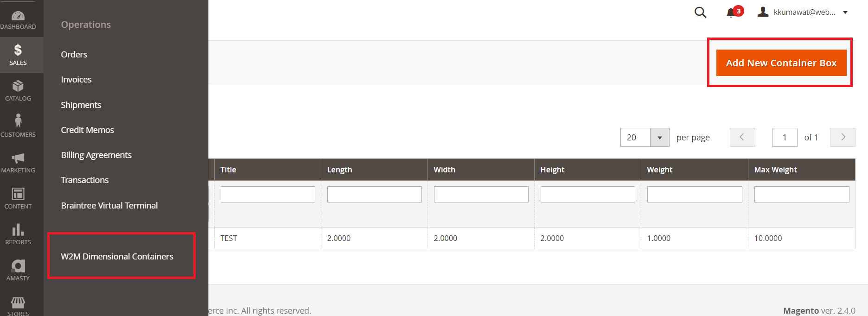Screen dimensions: 868x316
Task: Open Credit Memos menu item
Action: 87,130
